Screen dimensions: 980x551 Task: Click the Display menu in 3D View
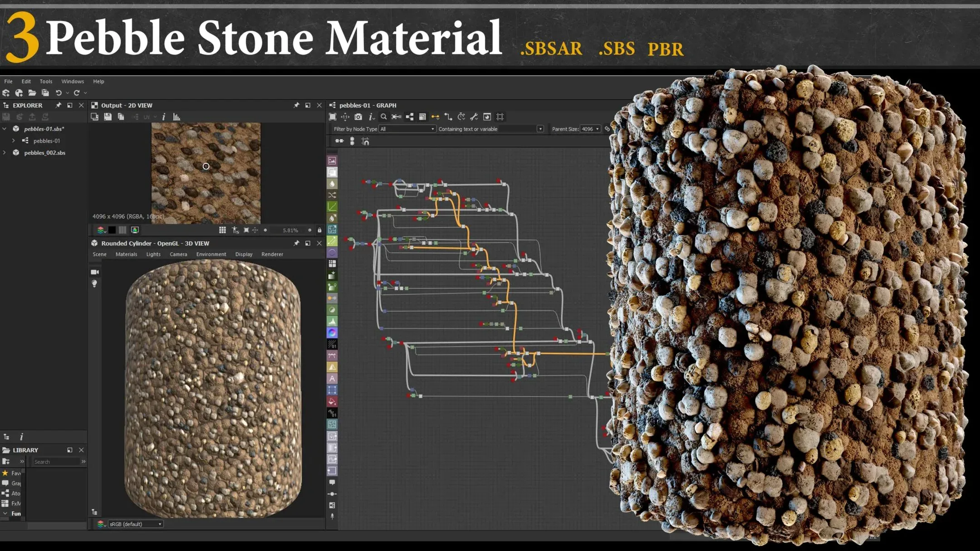(x=244, y=254)
